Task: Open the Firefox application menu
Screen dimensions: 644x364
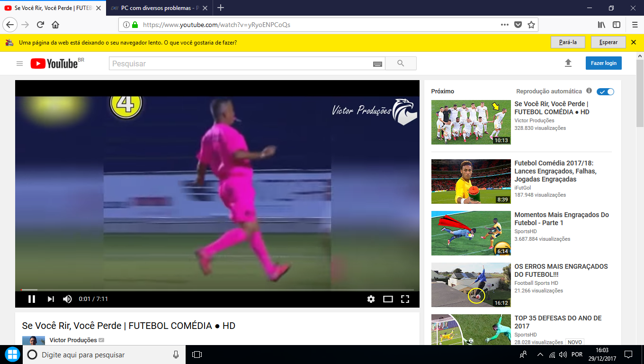Action: [x=635, y=25]
